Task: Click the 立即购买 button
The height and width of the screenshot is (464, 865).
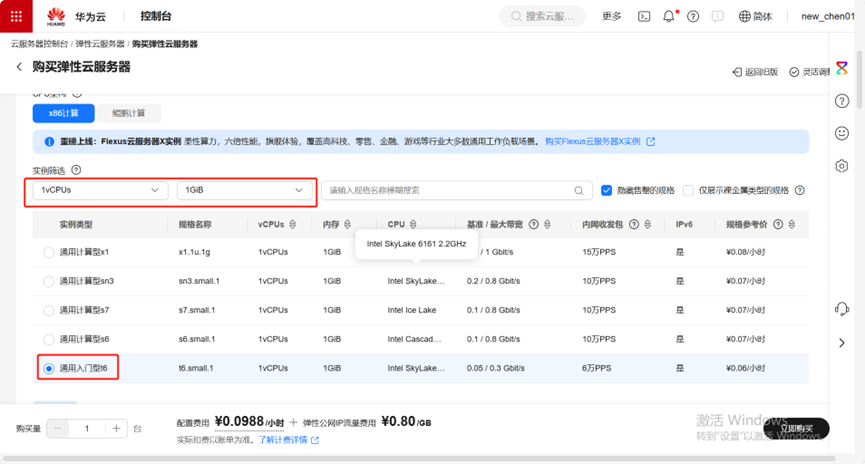Action: (796, 429)
